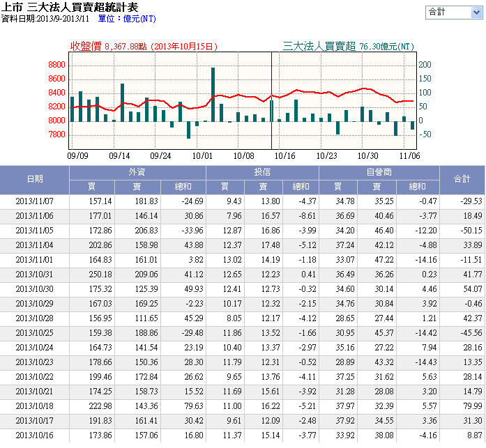Click the tallest green bar near 10/01

tap(213, 95)
